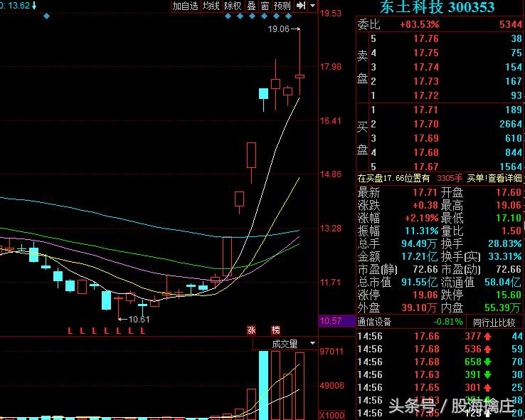This screenshot has width=525, height=420.
Task: Click the 加自选 add-to-watchlist button
Action: tap(186, 6)
